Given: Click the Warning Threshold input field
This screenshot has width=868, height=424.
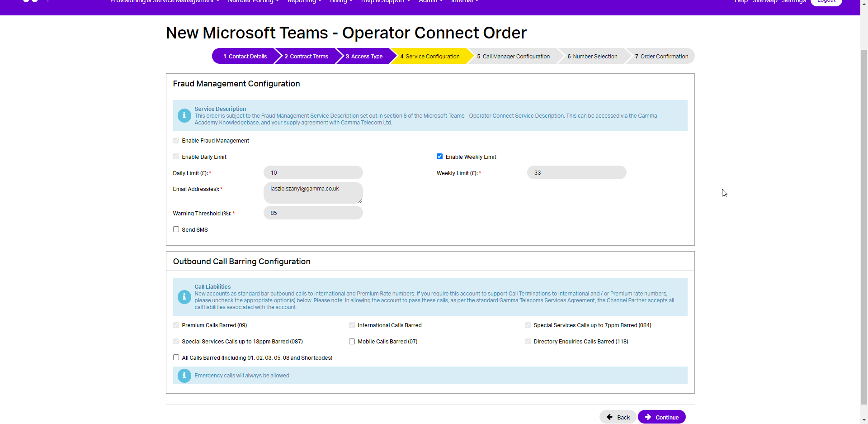Looking at the screenshot, I should [313, 213].
